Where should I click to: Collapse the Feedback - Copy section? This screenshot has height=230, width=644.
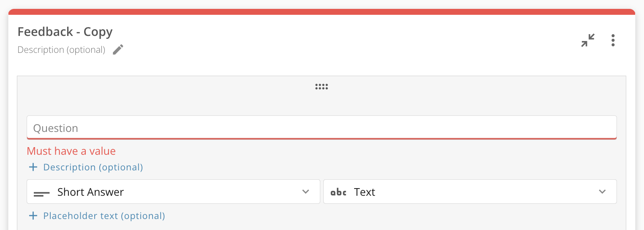pyautogui.click(x=588, y=40)
